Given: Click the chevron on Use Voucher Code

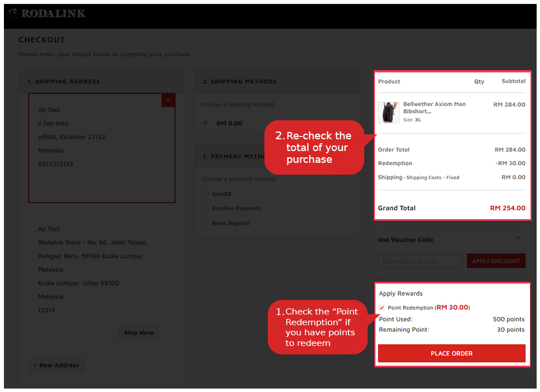Looking at the screenshot, I should click(x=519, y=238).
